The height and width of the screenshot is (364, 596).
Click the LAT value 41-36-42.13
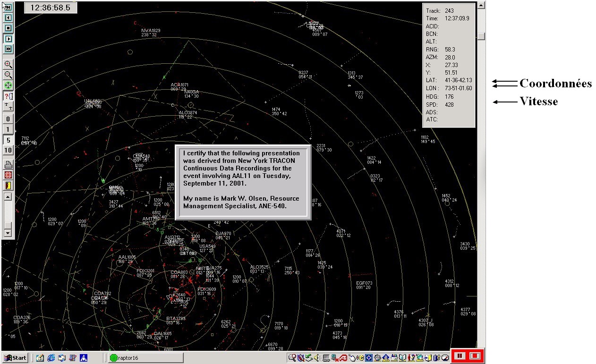coord(458,80)
